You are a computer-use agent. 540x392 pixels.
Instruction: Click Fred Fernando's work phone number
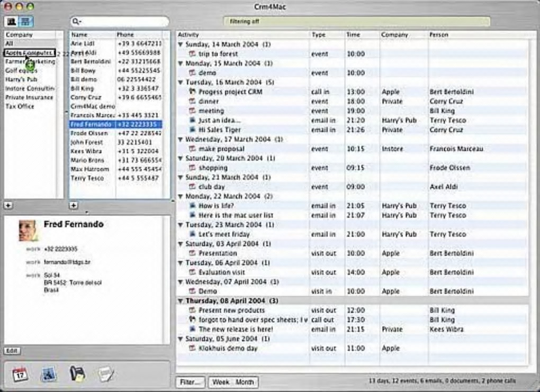click(x=60, y=249)
